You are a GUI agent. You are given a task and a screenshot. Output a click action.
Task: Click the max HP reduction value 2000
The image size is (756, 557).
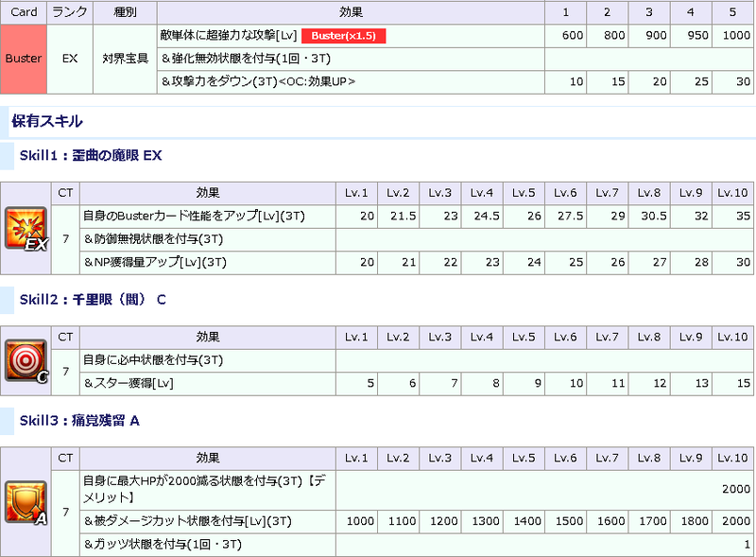pyautogui.click(x=736, y=490)
